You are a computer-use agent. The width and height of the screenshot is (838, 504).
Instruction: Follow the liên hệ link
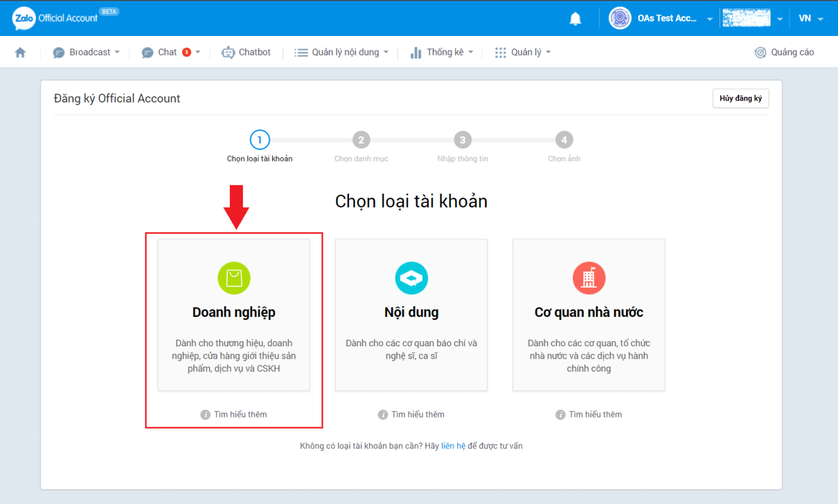click(x=453, y=446)
